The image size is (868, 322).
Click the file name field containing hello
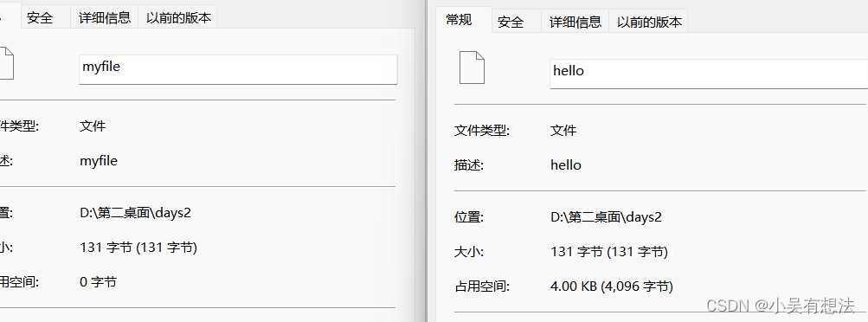click(x=709, y=74)
